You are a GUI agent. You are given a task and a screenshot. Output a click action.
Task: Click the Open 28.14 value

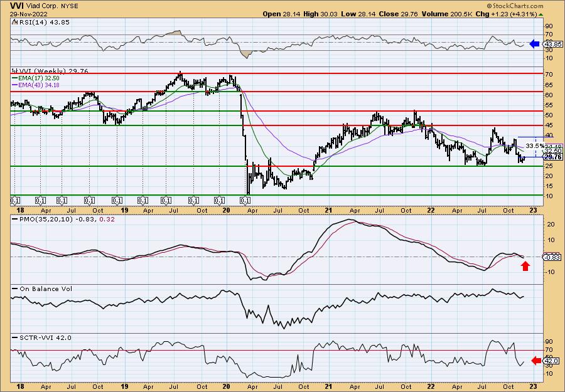[280, 14]
